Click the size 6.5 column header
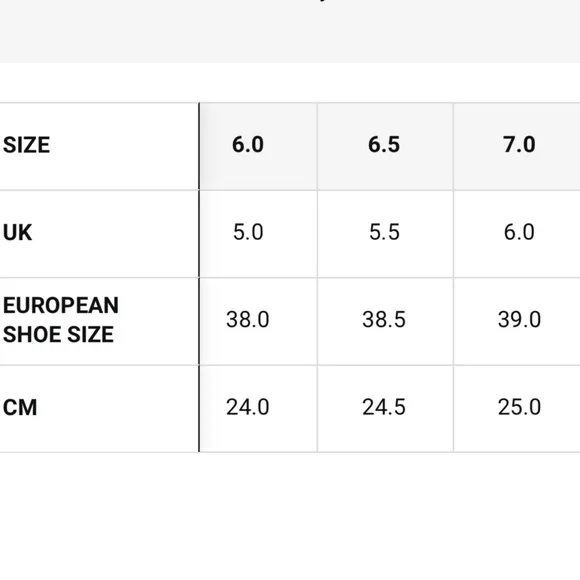This screenshot has width=580, height=580. [385, 146]
